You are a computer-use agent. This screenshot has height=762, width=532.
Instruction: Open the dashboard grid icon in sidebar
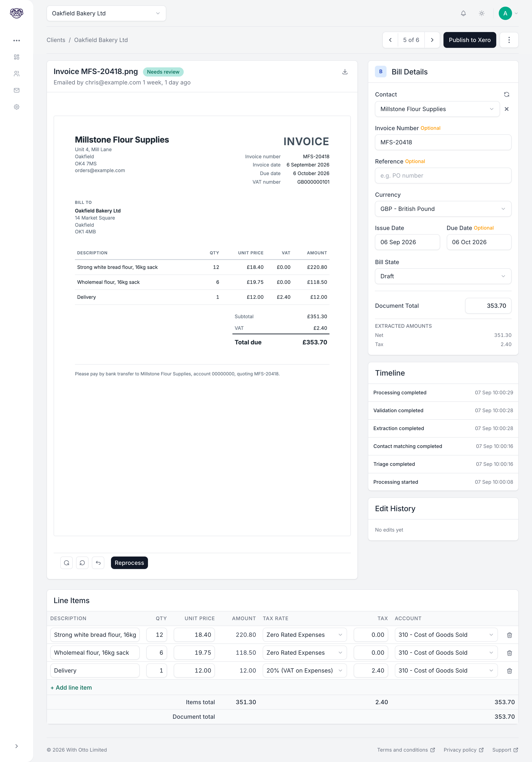click(17, 57)
